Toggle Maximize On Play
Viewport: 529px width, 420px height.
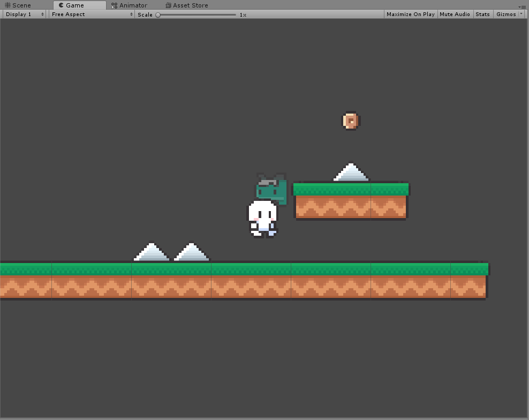(411, 14)
